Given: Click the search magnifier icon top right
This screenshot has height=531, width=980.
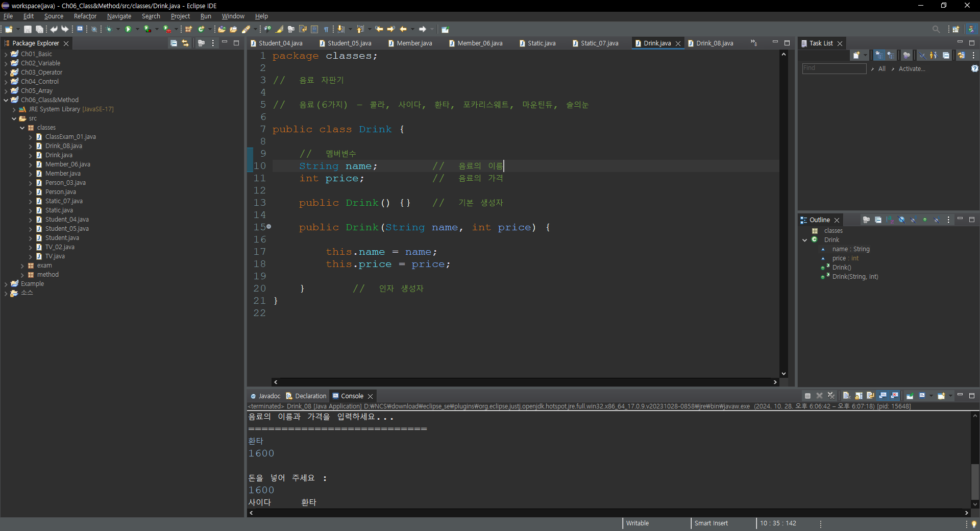Looking at the screenshot, I should pos(936,29).
